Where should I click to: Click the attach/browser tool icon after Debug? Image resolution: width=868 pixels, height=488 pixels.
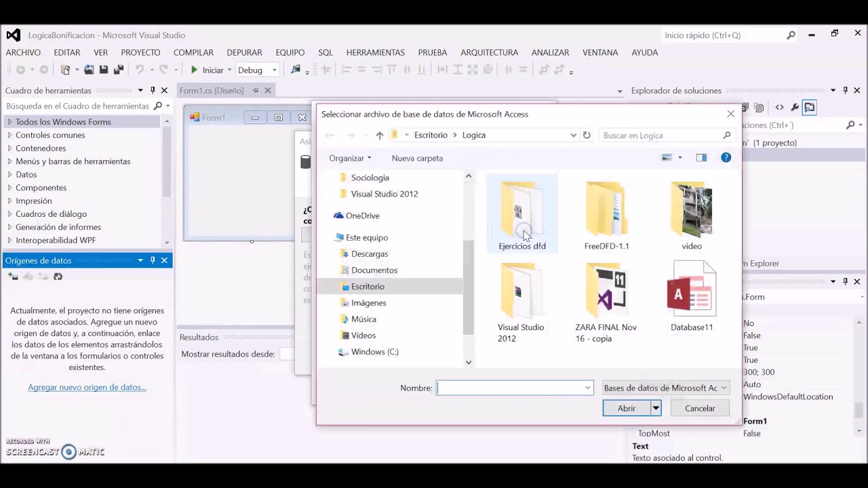296,70
